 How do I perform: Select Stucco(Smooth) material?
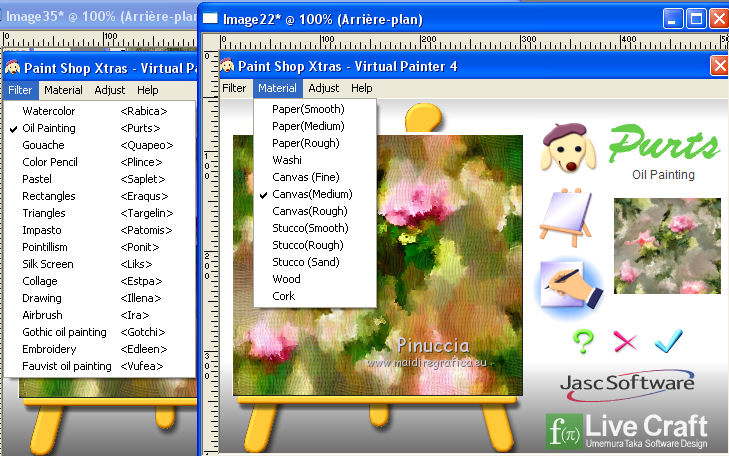[315, 228]
